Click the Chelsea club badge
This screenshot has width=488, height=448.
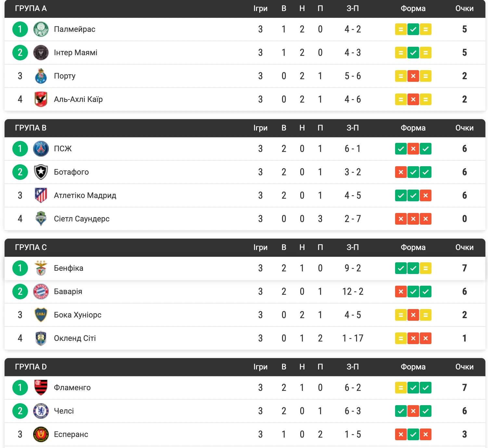(41, 411)
